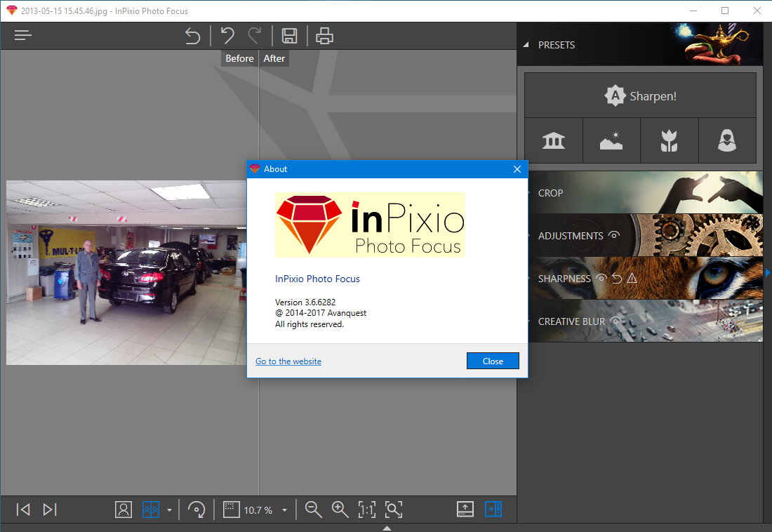Image resolution: width=772 pixels, height=532 pixels.
Task: Click the 2014-2017 Avanquest copyright line
Action: point(321,313)
